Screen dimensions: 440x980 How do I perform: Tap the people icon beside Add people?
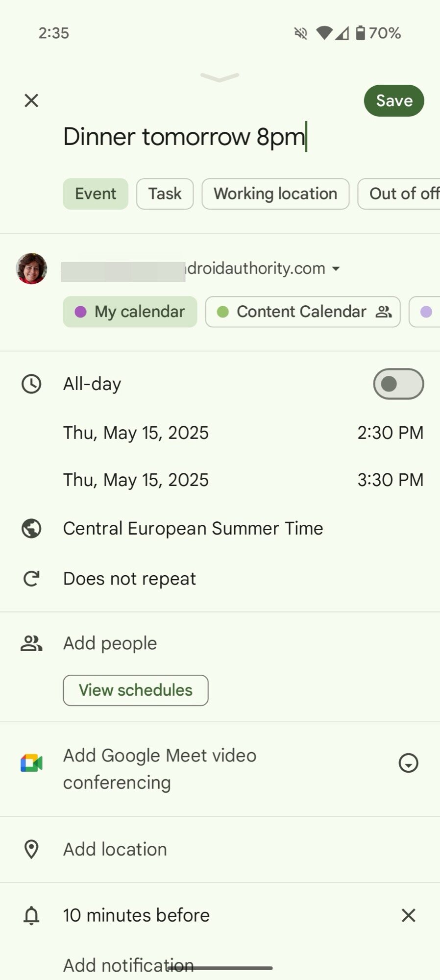31,643
